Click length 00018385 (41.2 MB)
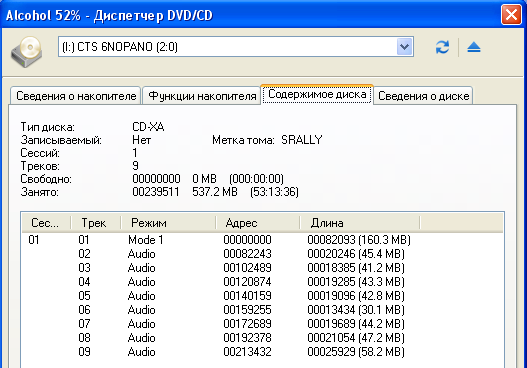This screenshot has width=527, height=368. (356, 268)
